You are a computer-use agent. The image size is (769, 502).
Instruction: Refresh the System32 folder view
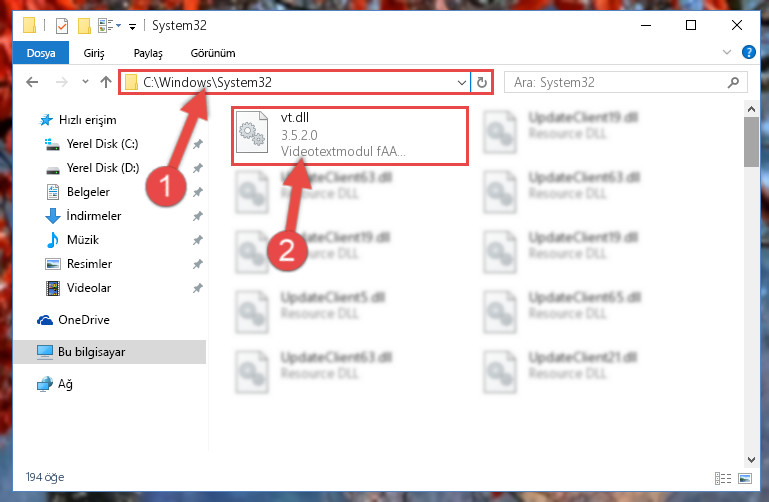[x=482, y=82]
